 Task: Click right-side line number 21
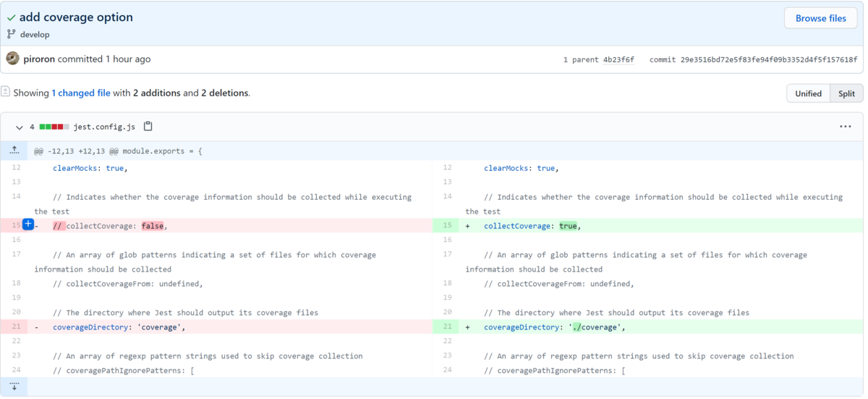click(x=447, y=327)
